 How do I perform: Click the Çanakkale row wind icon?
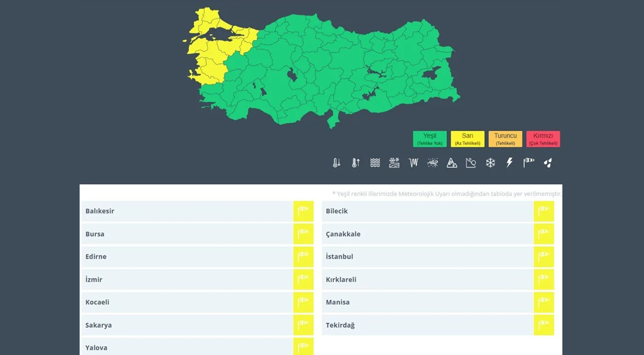(x=544, y=234)
